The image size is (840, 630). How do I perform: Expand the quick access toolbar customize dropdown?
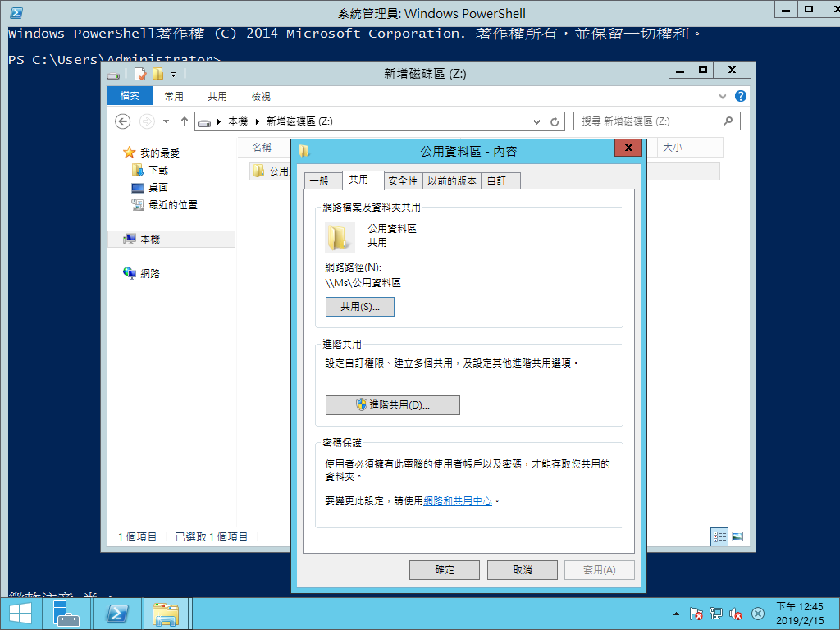click(x=174, y=75)
